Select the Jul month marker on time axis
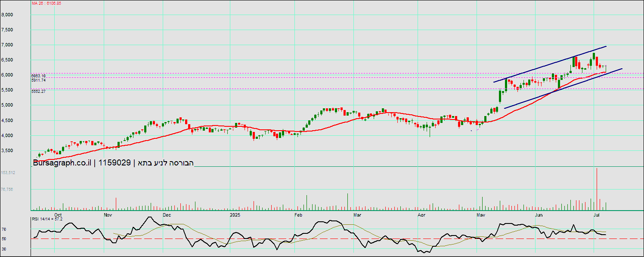 click(597, 214)
